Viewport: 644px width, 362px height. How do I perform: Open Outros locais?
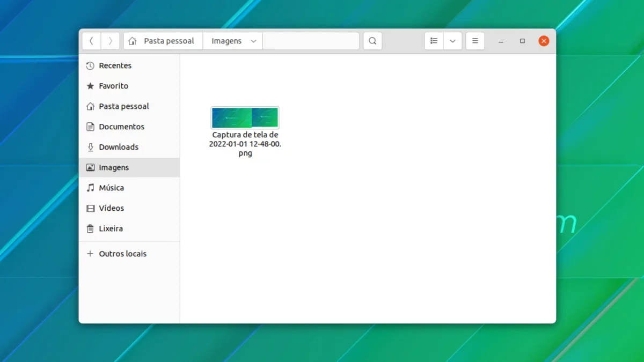point(129,254)
